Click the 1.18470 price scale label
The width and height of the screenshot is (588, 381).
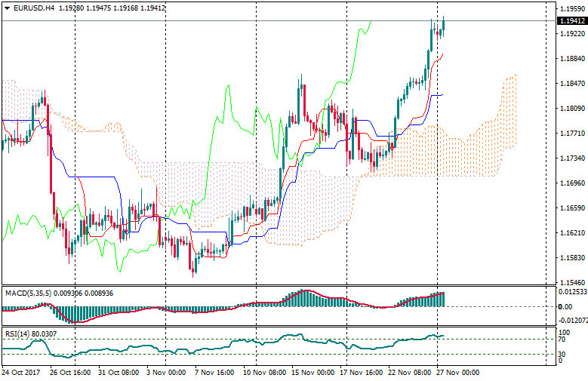(572, 84)
